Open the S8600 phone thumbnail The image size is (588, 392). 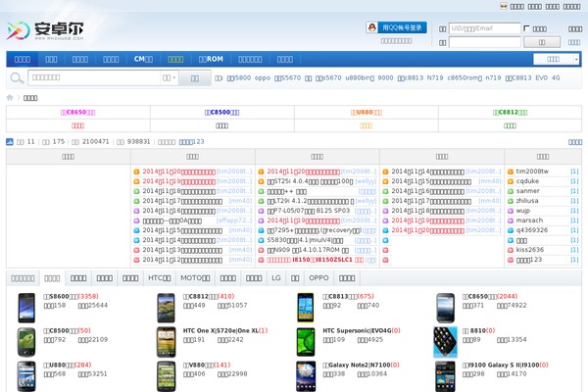(x=26, y=308)
